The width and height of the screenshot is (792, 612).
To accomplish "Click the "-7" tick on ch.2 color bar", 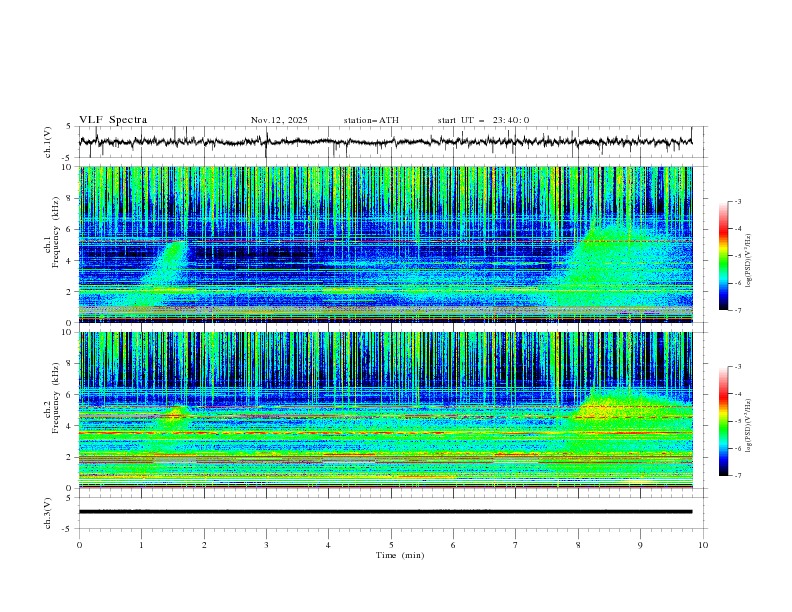I will tap(737, 475).
